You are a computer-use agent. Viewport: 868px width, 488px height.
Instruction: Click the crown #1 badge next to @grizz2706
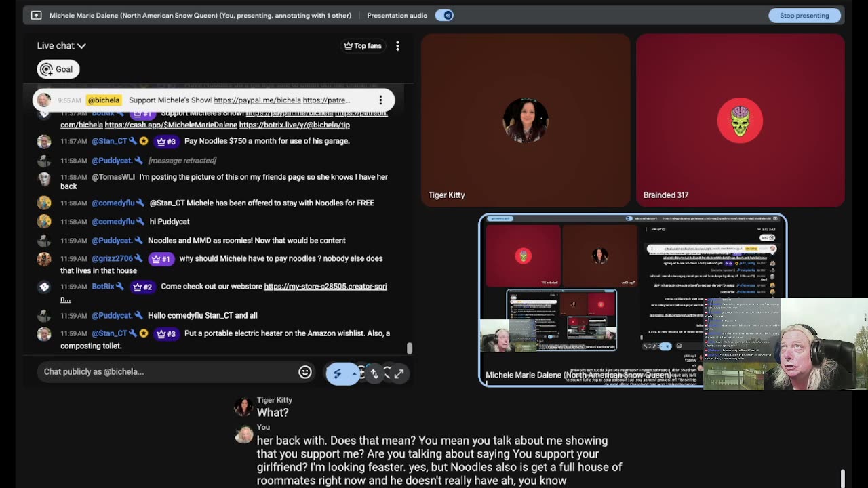click(161, 259)
